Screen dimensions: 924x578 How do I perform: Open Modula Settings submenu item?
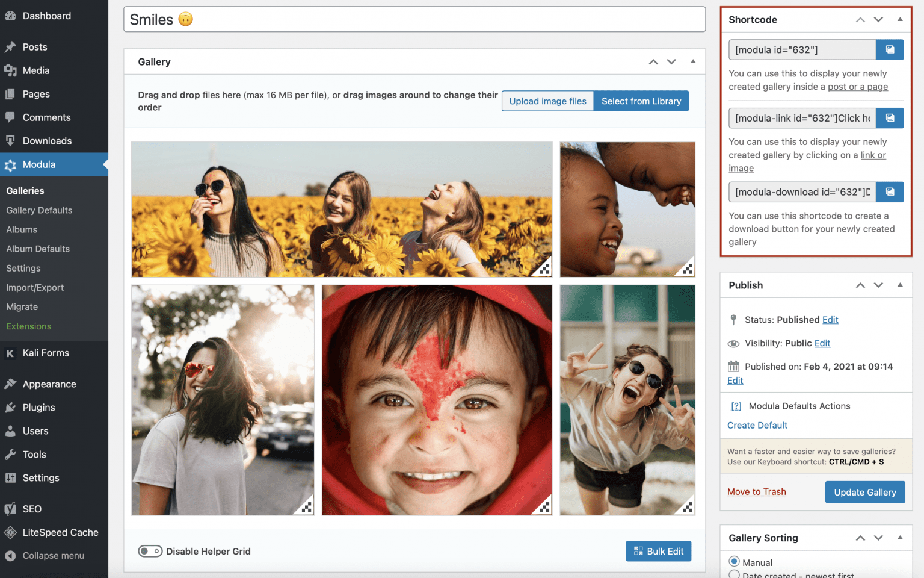coord(23,269)
